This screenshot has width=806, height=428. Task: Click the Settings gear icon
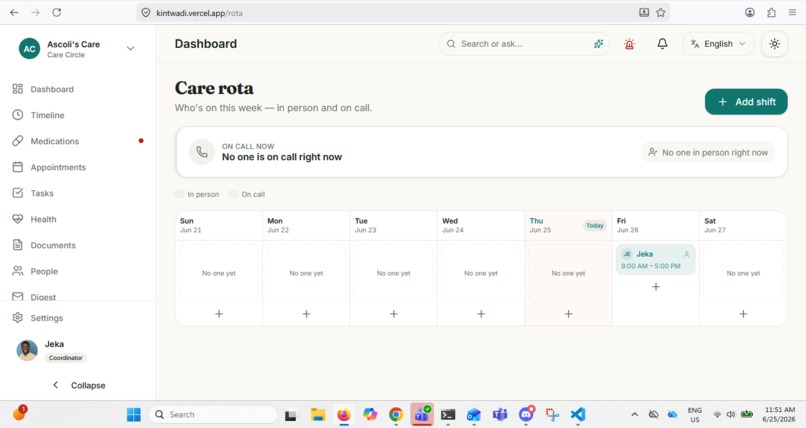17,318
